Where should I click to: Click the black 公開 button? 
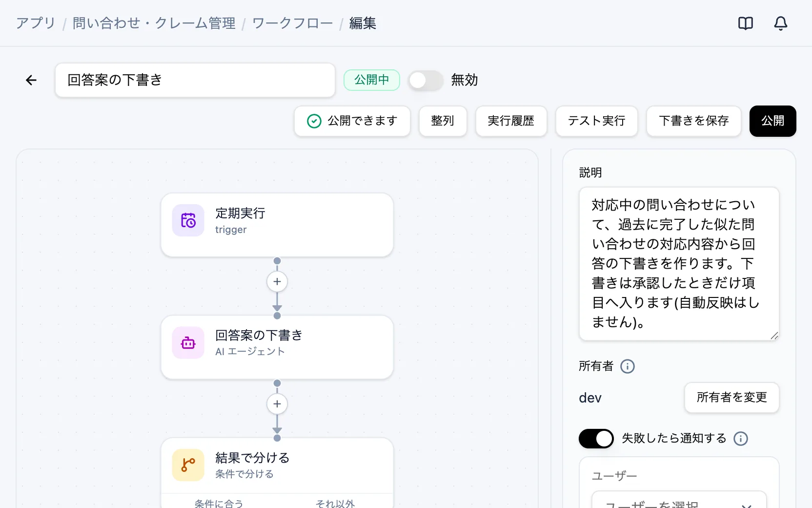773,121
